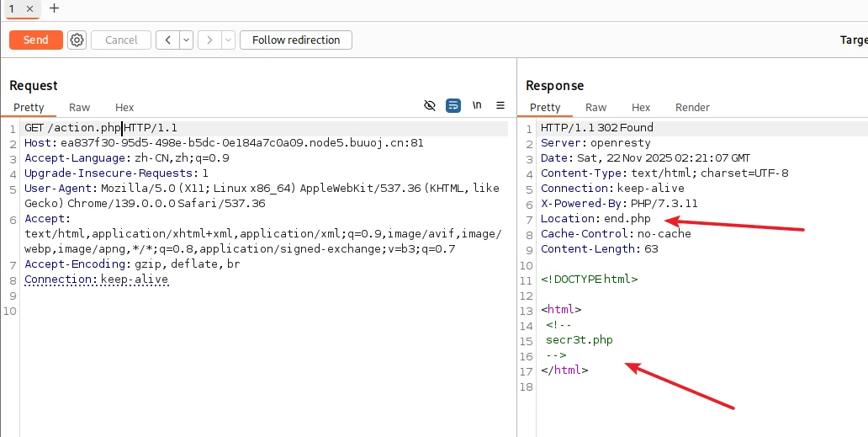Toggle line wrap in the request editor
This screenshot has height=437, width=868.
tap(453, 105)
